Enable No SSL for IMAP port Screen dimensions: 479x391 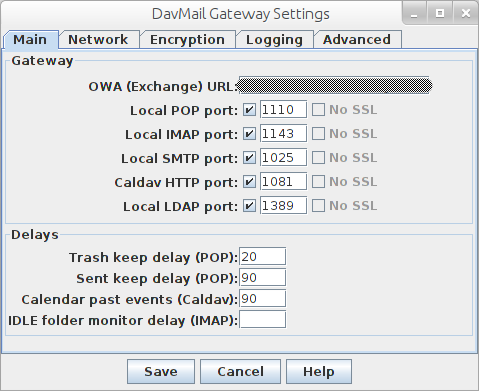[318, 134]
